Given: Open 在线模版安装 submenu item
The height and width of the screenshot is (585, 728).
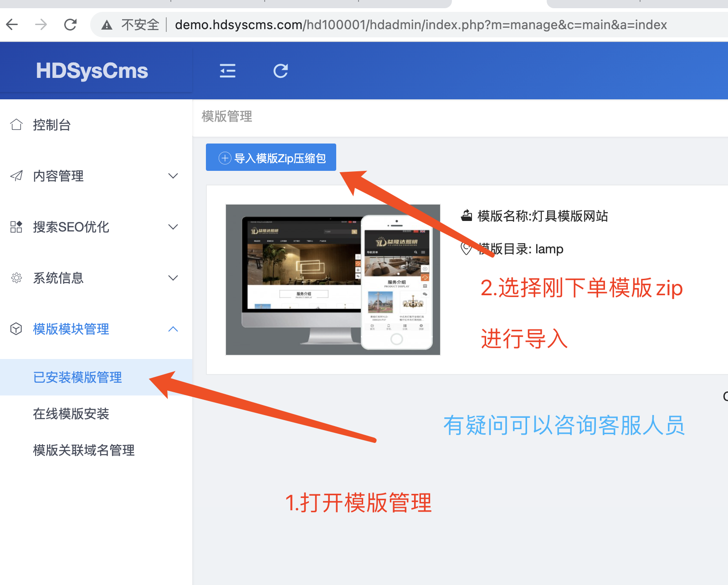Looking at the screenshot, I should pyautogui.click(x=71, y=414).
